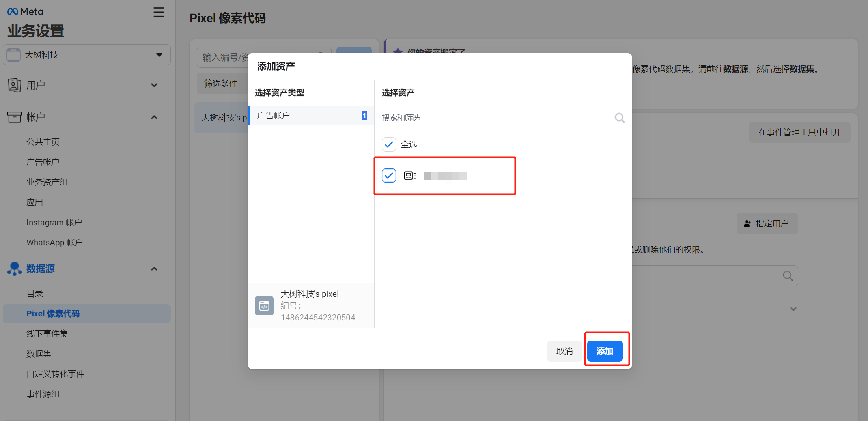
Task: Click the Data Sources icon
Action: coord(14,269)
